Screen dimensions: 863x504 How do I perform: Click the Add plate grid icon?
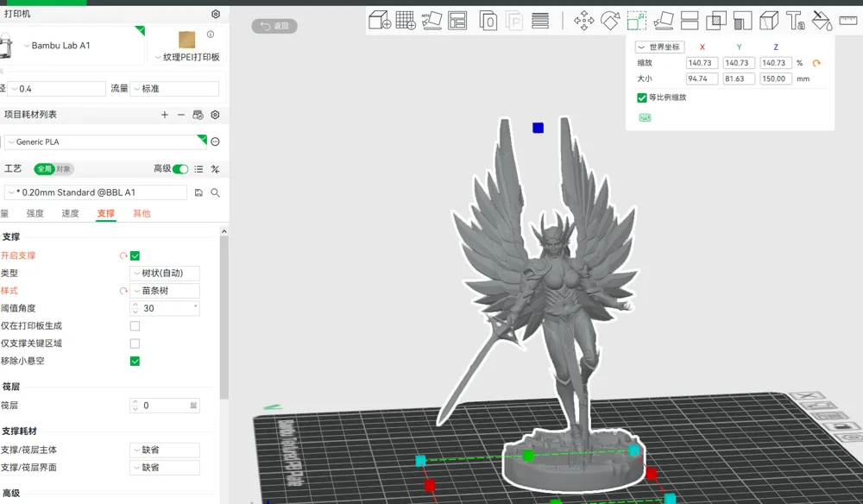coord(406,21)
